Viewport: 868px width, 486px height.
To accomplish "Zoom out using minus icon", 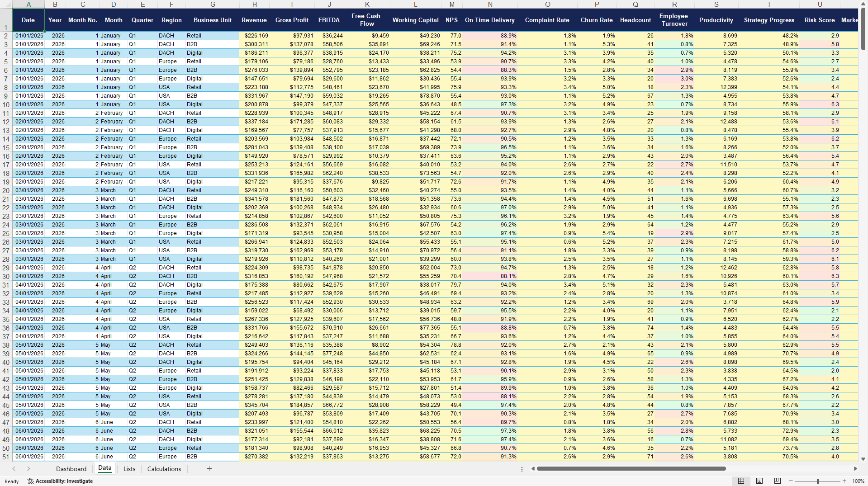I will [x=791, y=481].
